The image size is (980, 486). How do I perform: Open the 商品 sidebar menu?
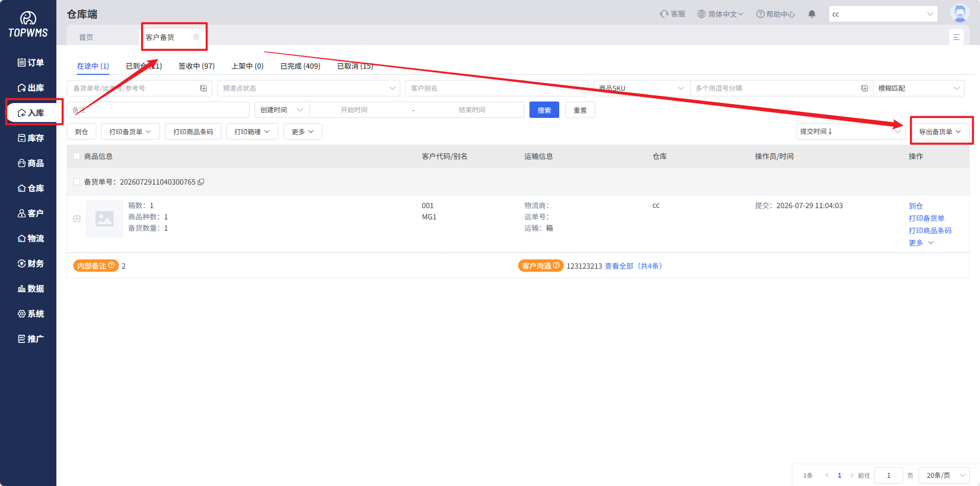pos(31,163)
